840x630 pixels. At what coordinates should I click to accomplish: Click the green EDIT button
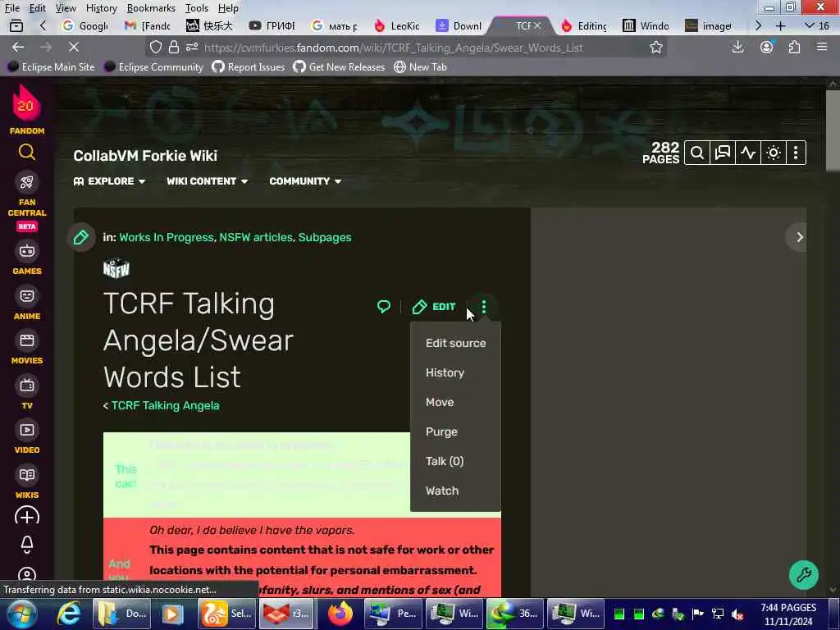pyautogui.click(x=434, y=307)
